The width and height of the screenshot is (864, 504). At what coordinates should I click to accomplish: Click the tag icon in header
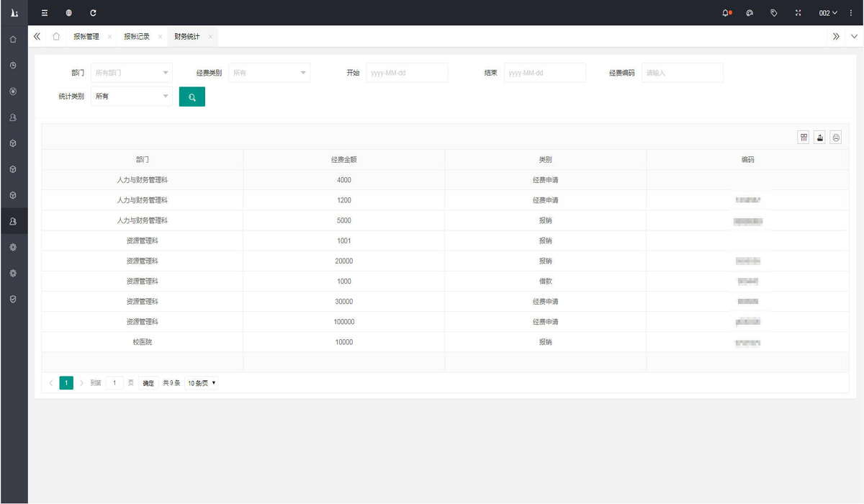[774, 13]
